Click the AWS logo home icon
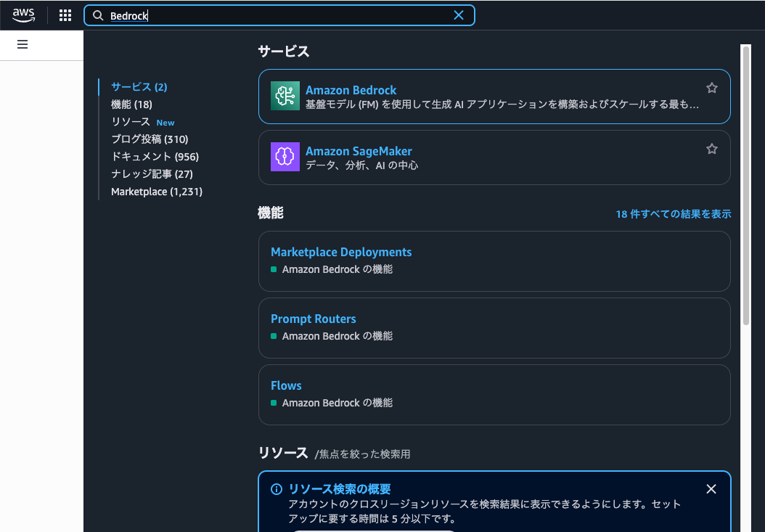The image size is (765, 532). click(x=23, y=15)
